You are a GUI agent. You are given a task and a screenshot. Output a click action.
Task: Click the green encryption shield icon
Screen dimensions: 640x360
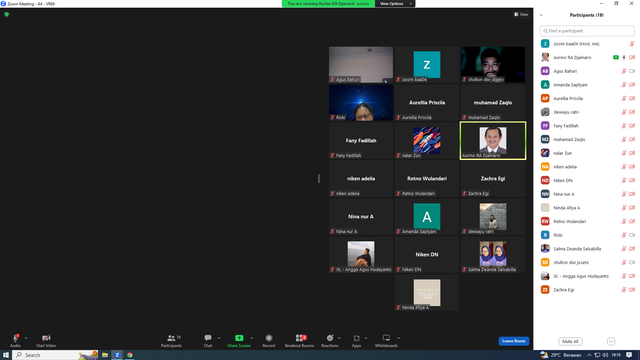7,14
